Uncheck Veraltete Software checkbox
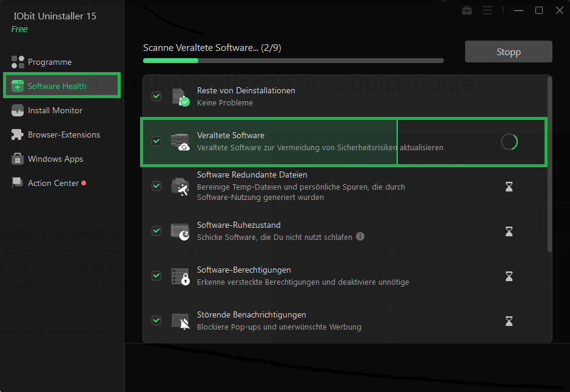This screenshot has width=570, height=392. tap(156, 141)
